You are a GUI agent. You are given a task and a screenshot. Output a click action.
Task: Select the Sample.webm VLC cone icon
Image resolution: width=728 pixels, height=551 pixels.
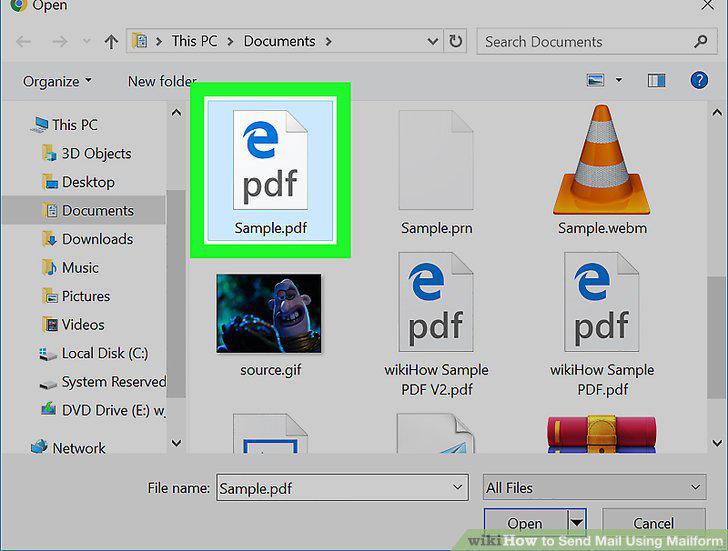point(602,159)
